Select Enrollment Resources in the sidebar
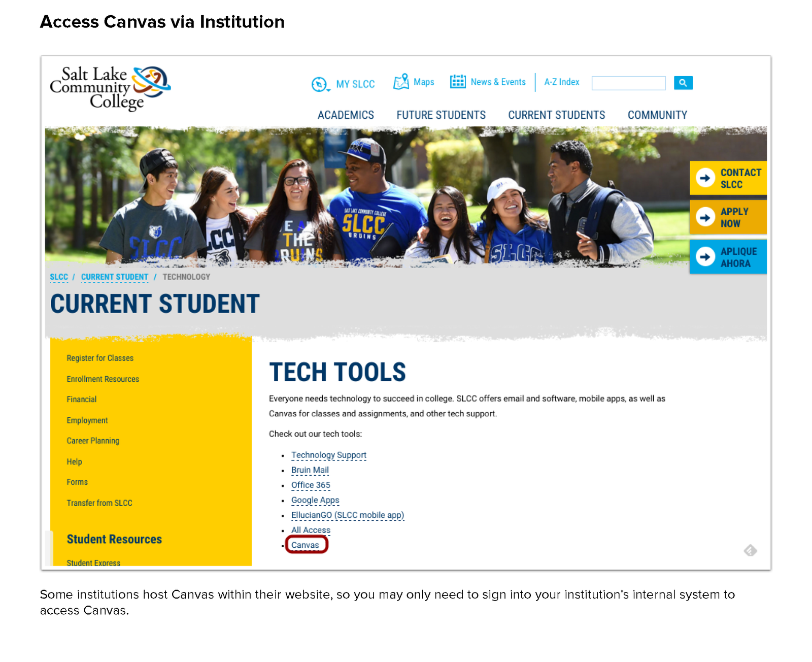Screen dimensions: 812x662 click(103, 379)
